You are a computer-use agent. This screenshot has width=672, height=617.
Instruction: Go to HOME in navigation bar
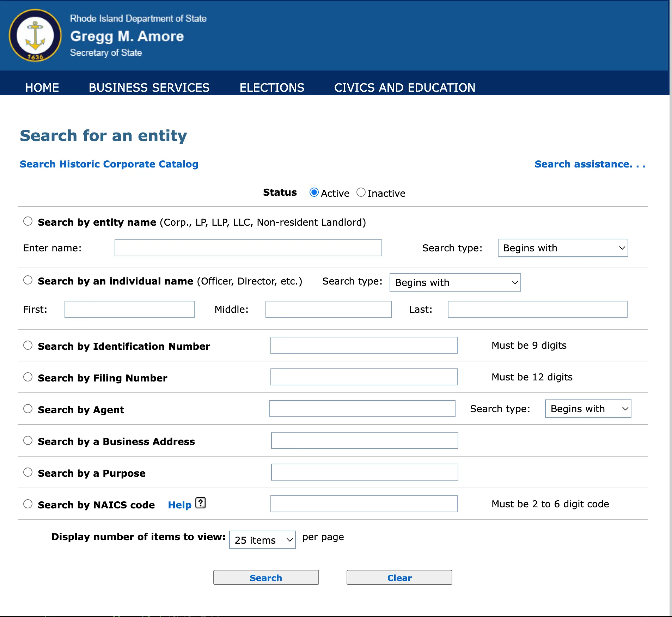pyautogui.click(x=42, y=87)
